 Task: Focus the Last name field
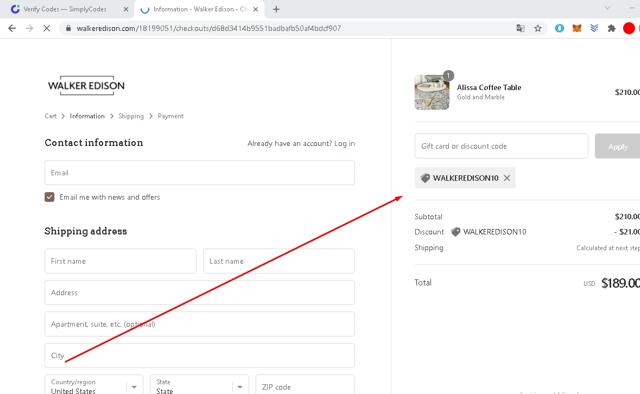(x=279, y=261)
